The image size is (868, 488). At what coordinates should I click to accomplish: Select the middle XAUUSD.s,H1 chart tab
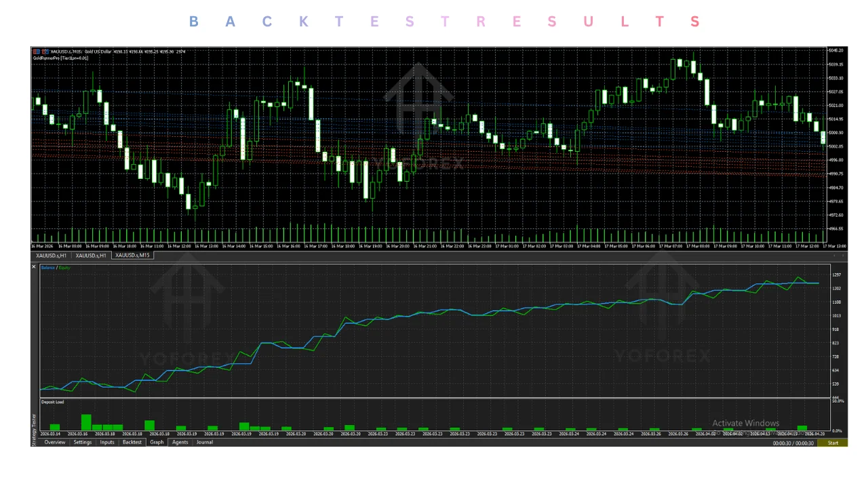(x=91, y=256)
